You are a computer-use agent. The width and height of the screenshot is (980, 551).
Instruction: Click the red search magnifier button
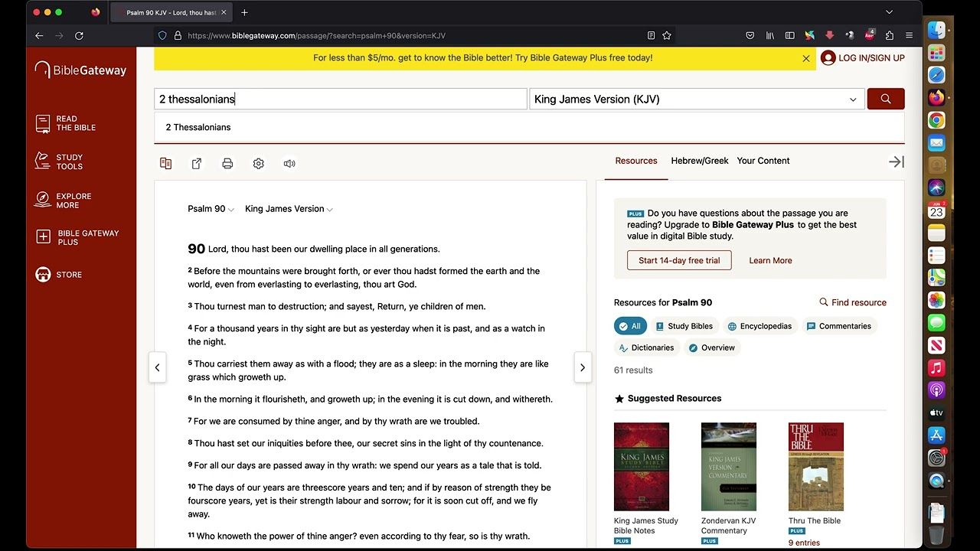click(885, 99)
